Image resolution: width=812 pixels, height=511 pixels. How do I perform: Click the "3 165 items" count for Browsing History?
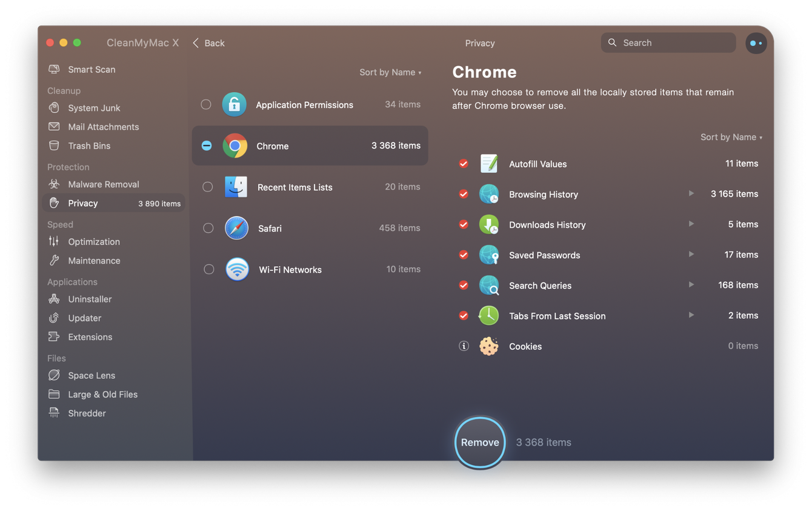point(734,194)
